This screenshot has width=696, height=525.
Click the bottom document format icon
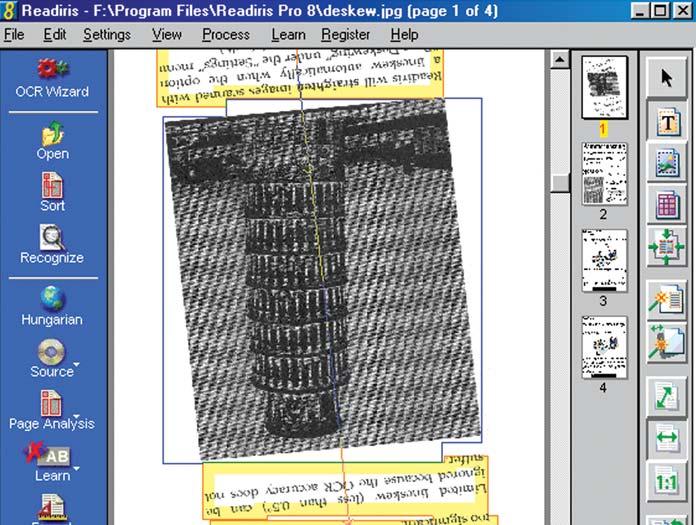52,509
